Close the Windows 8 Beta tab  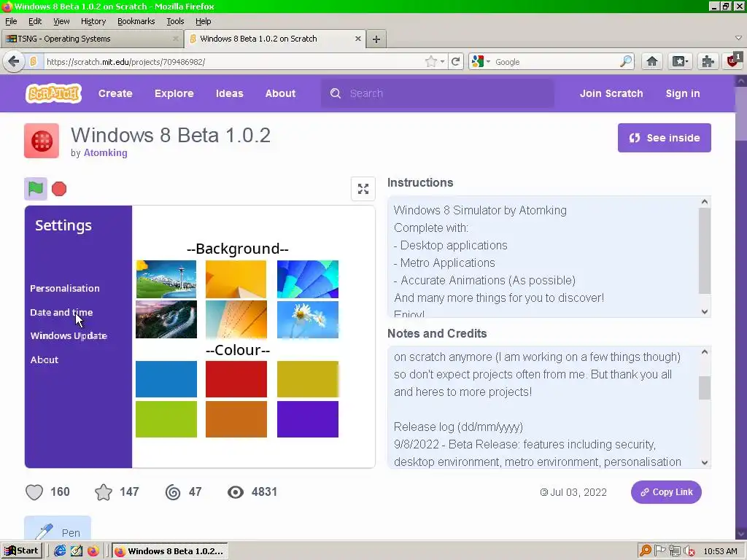357,39
